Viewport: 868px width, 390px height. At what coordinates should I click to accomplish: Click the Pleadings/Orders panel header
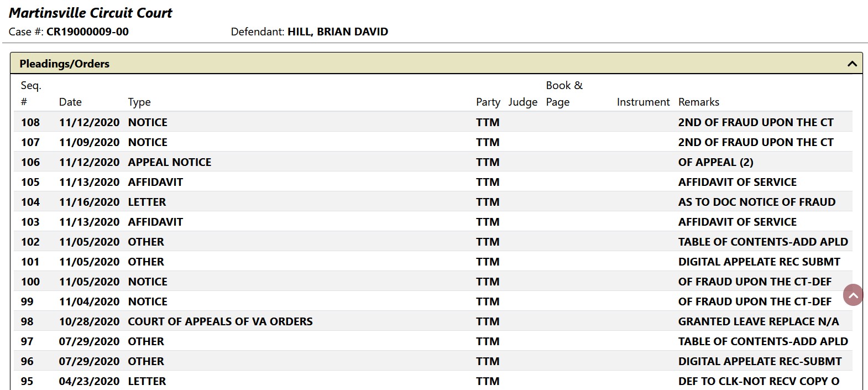coord(436,64)
